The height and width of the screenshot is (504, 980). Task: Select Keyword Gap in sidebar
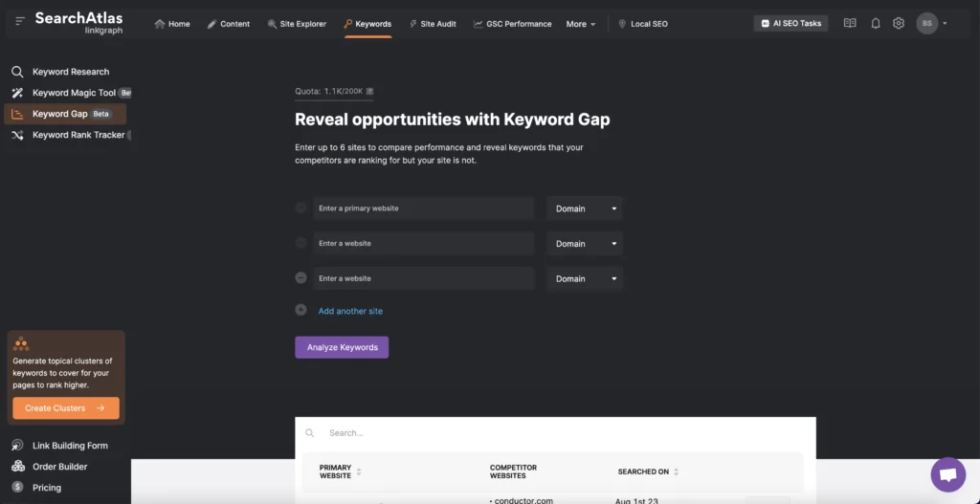coord(65,115)
